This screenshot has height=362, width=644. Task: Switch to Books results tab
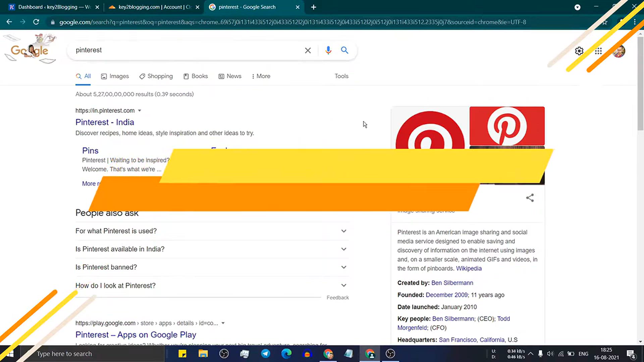[196, 76]
